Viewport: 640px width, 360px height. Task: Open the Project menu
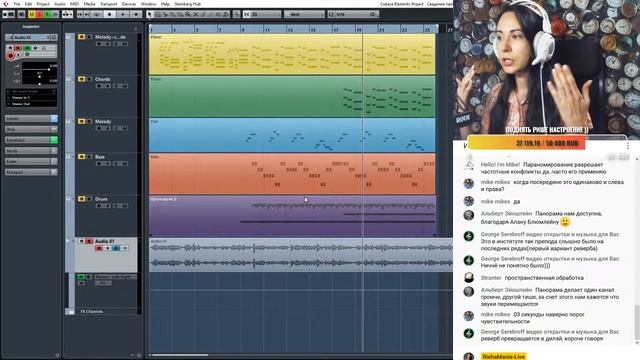pyautogui.click(x=43, y=4)
